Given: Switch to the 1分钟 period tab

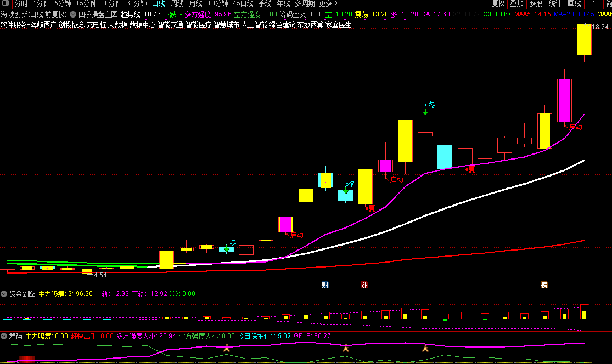Looking at the screenshot, I should 41,3.
